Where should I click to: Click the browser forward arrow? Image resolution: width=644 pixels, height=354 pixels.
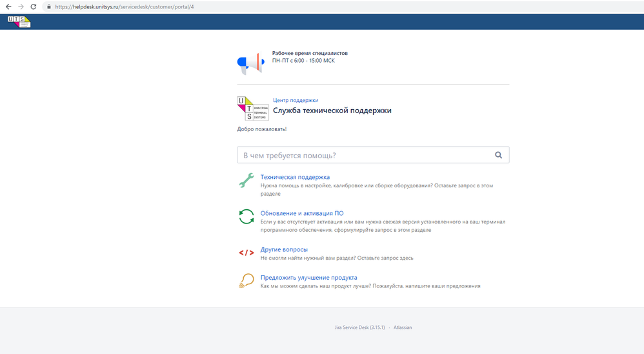click(x=21, y=6)
